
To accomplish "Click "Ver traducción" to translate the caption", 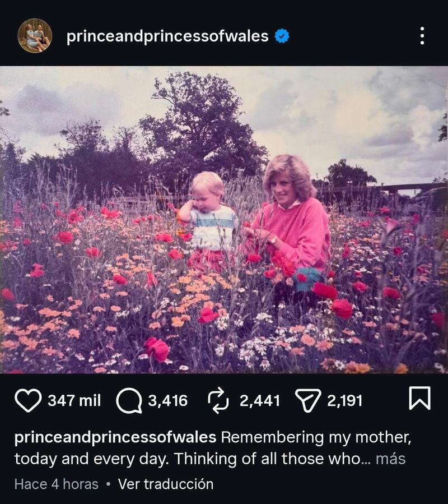I will coord(165,484).
